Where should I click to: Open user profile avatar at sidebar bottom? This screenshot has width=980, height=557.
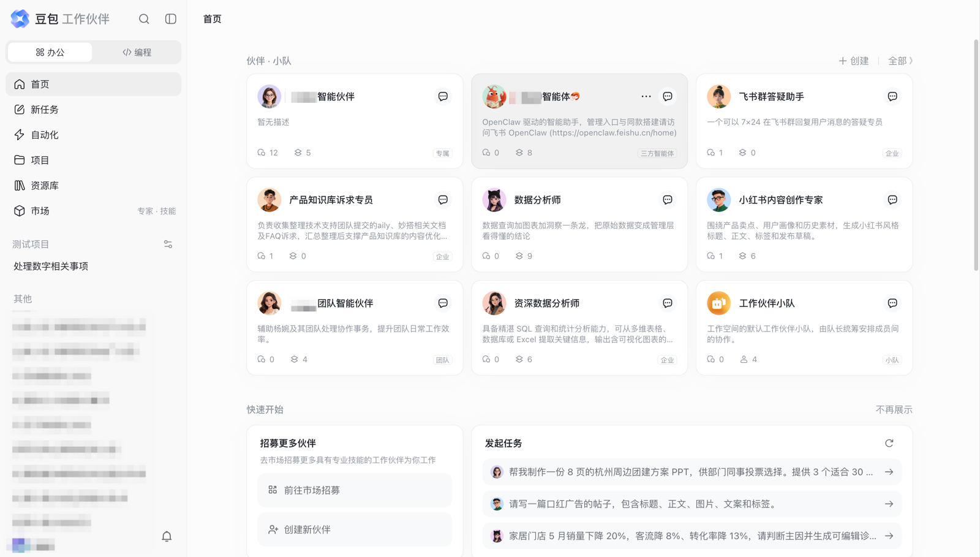[19, 545]
